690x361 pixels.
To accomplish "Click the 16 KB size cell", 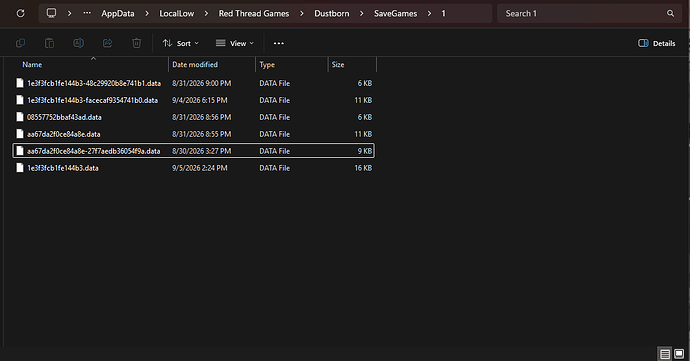I will click(363, 168).
